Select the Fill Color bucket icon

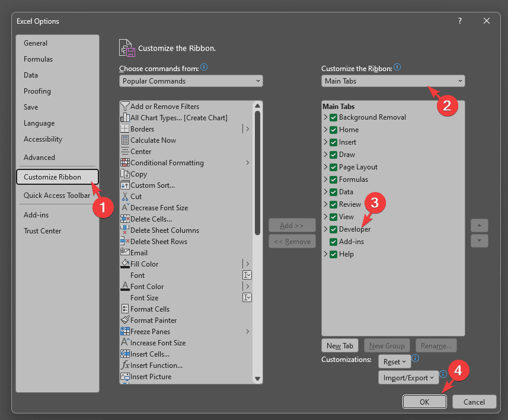tap(124, 264)
